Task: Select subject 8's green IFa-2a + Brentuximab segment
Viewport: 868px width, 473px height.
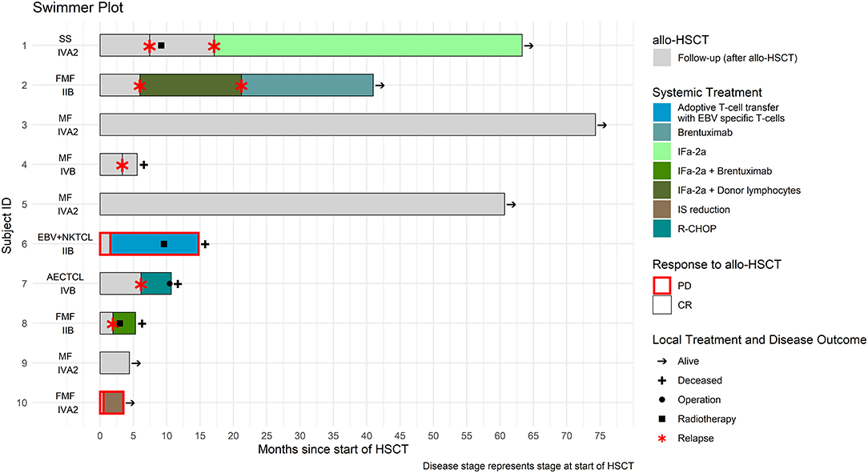Action: point(125,323)
